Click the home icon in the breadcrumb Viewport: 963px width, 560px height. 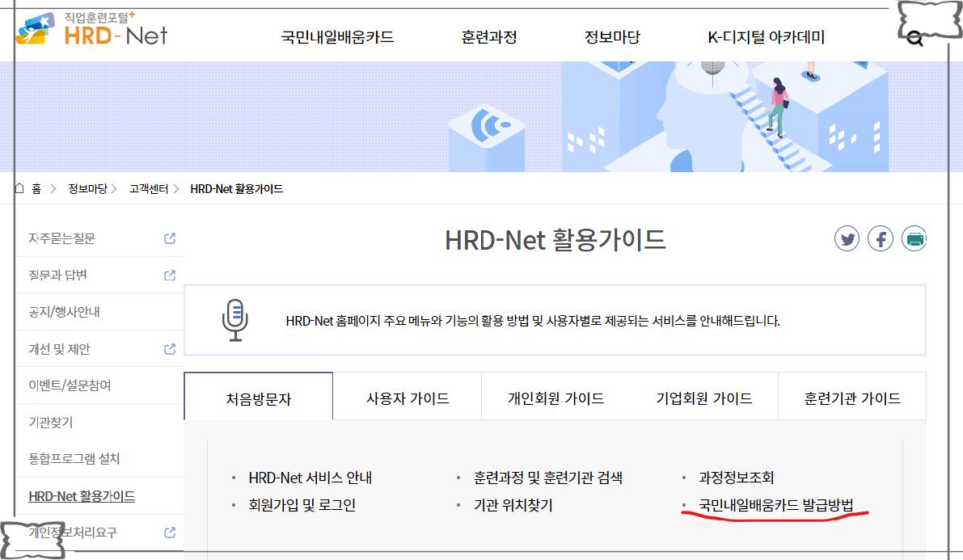(18, 187)
